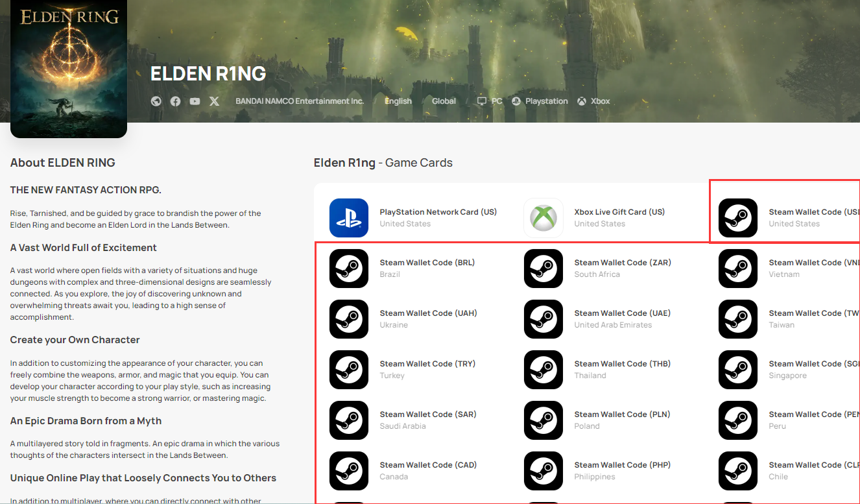Click Steam icon beside Ukraine card
Viewport: 860px width, 504px height.
(x=349, y=319)
